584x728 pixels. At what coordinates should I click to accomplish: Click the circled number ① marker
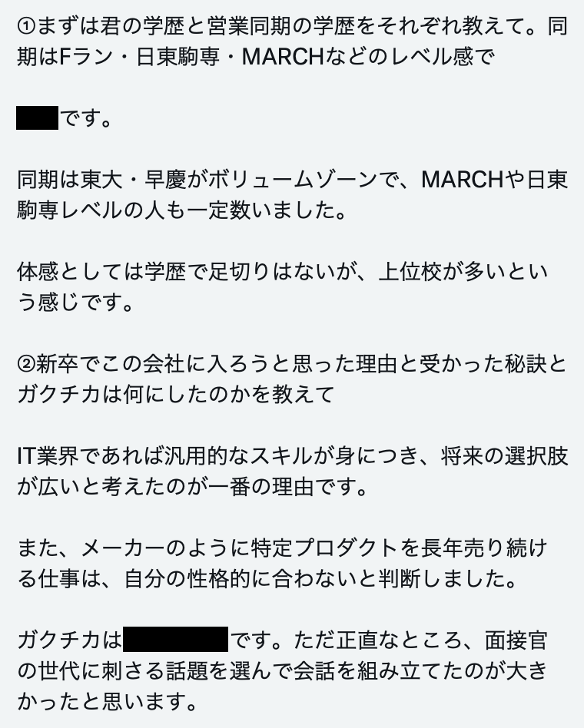pos(26,28)
